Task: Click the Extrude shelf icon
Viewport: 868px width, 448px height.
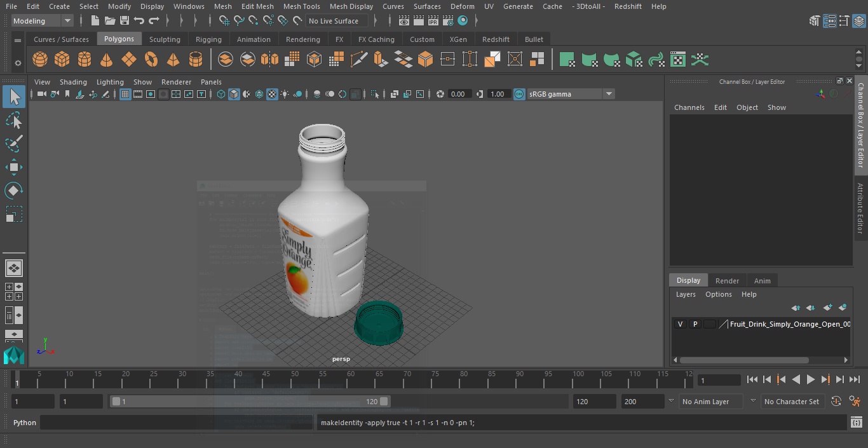Action: click(x=381, y=60)
